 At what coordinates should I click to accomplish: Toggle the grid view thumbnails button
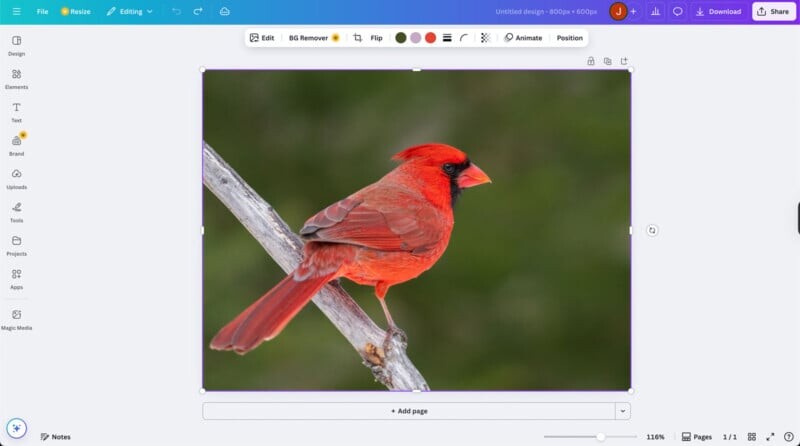[x=751, y=437]
